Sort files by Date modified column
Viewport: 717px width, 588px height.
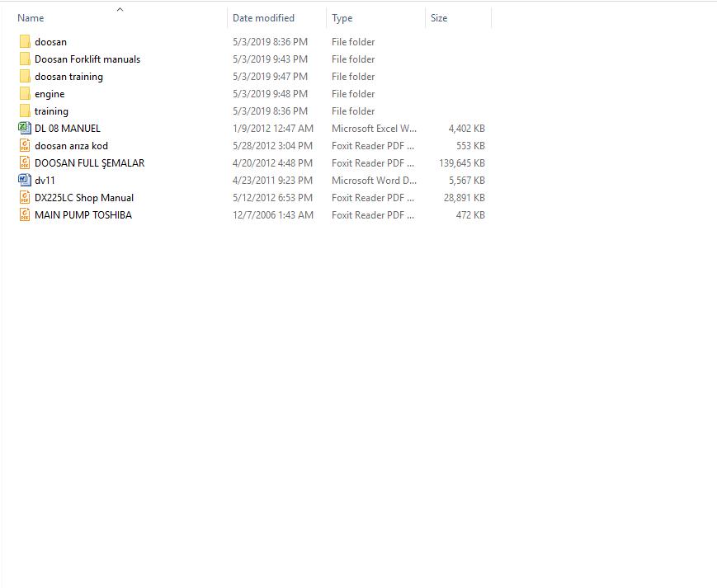(x=263, y=18)
